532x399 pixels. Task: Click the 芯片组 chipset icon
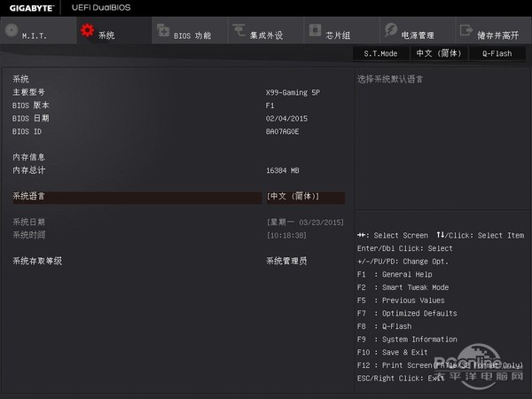(x=315, y=30)
